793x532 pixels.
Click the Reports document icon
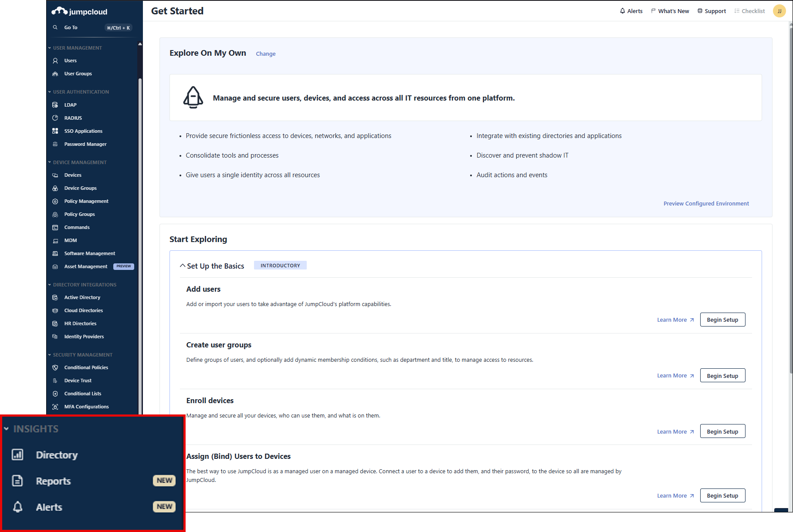click(17, 481)
